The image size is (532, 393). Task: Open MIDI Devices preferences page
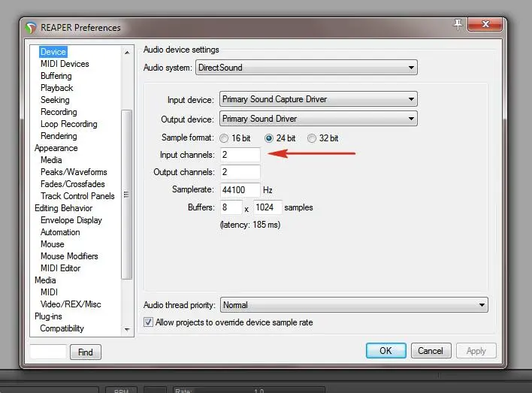click(x=65, y=64)
